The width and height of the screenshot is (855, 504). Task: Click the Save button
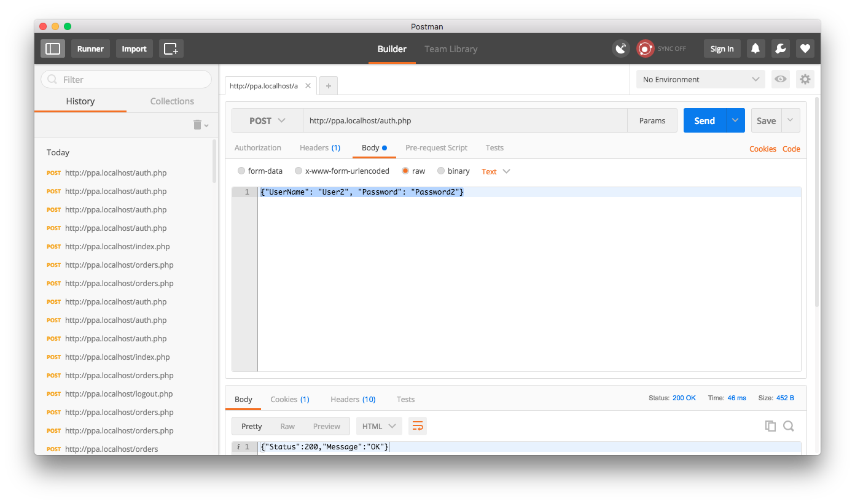tap(766, 121)
